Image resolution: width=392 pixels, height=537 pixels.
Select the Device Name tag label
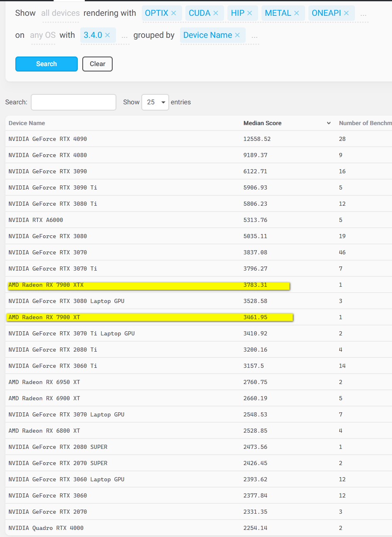coord(208,35)
